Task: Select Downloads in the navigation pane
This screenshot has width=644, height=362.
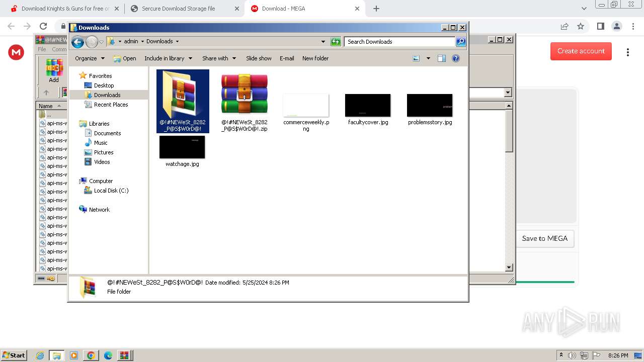Action: [x=107, y=95]
